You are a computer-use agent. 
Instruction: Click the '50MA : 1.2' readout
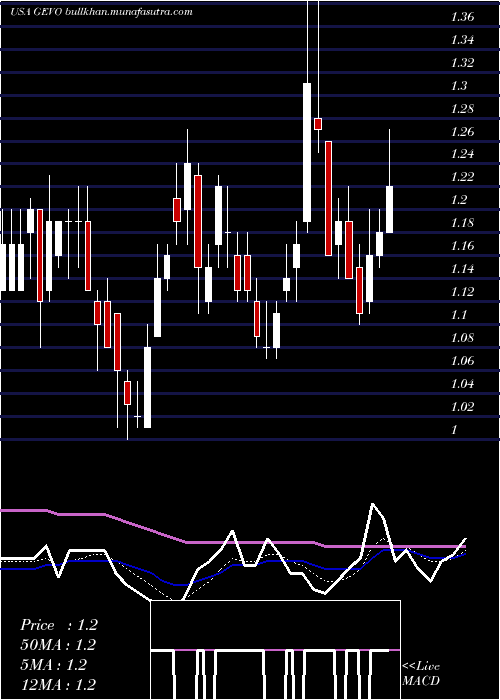58,645
